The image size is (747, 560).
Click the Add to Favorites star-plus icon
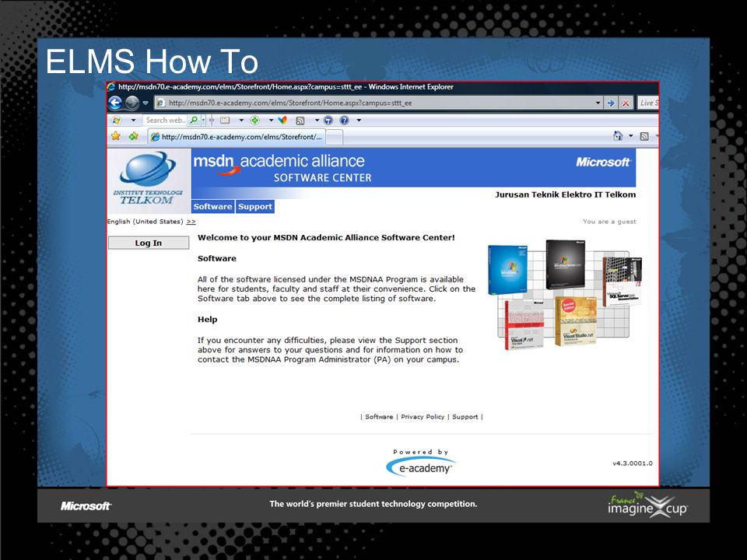(x=133, y=136)
